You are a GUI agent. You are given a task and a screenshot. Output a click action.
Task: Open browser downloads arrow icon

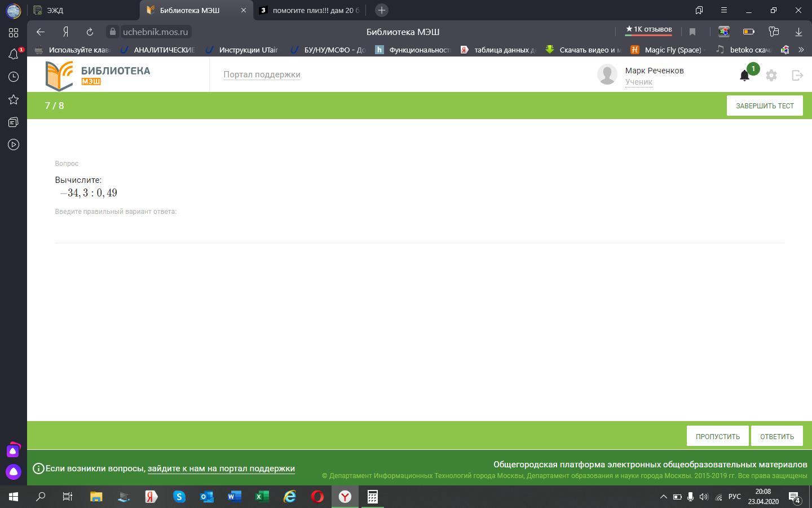tap(798, 32)
